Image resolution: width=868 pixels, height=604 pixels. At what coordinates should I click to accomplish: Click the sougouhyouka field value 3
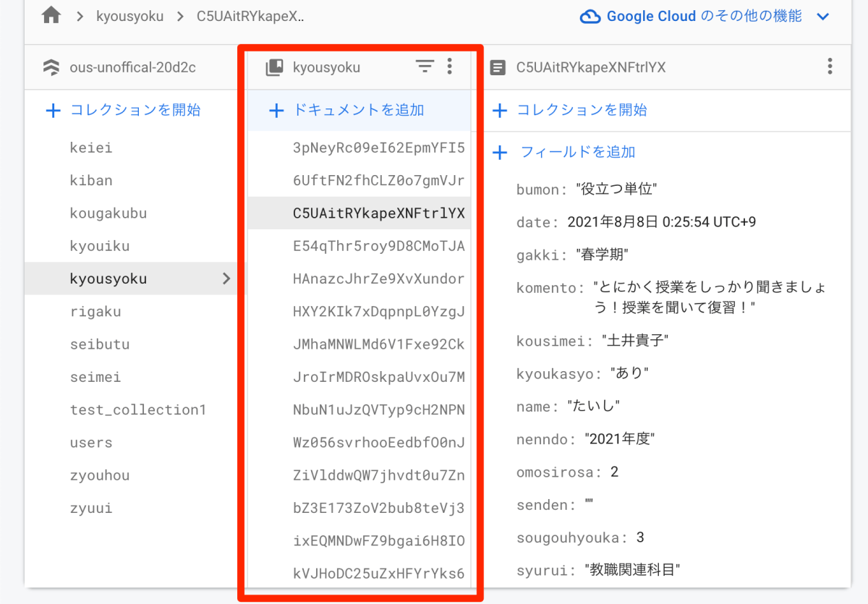pos(640,537)
